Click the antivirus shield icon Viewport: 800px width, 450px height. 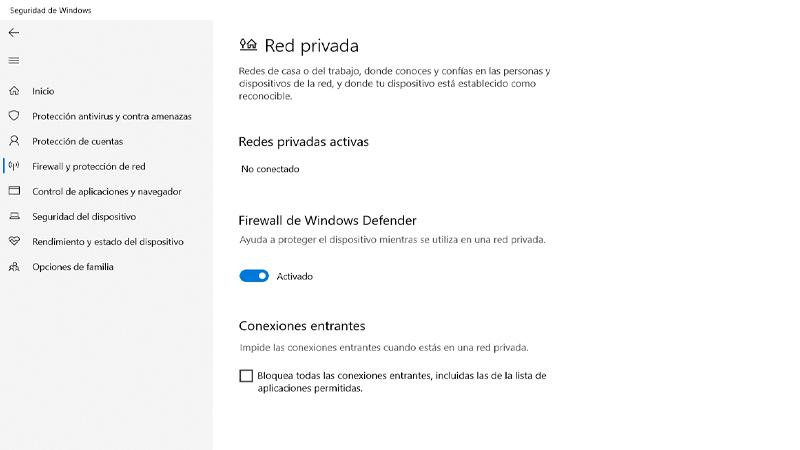(x=14, y=116)
